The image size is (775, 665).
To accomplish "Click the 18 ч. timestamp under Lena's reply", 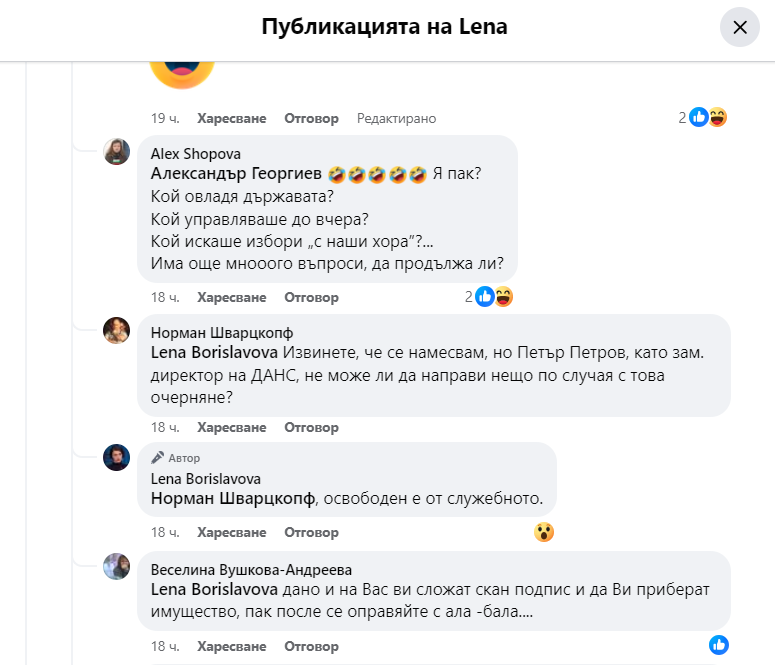I will click(x=165, y=532).
